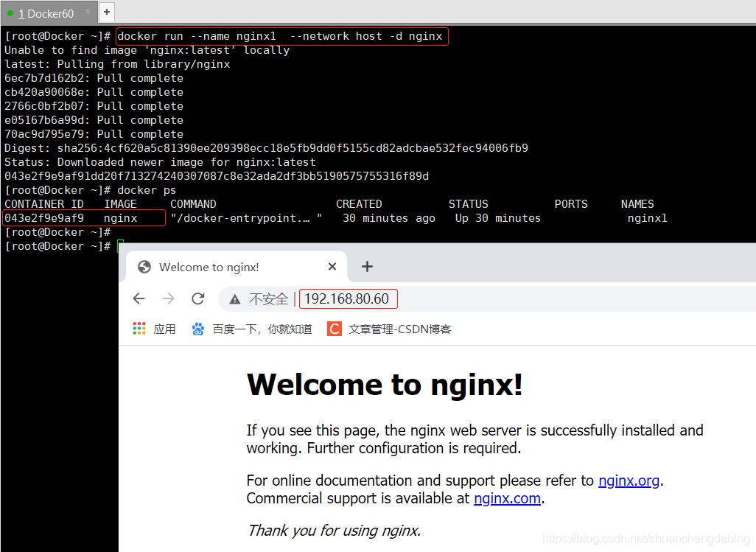Viewport: 756px width, 552px height.
Task: Reload the nginx welcome page
Action: pos(198,299)
